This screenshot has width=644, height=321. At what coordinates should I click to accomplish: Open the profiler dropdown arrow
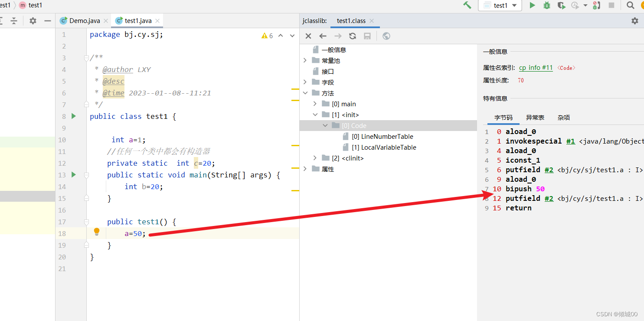click(585, 5)
